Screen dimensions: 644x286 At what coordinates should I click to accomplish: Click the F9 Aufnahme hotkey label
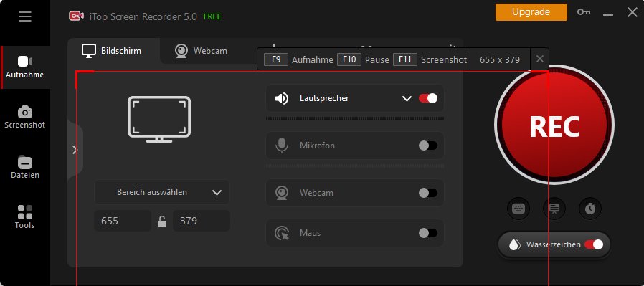[298, 59]
